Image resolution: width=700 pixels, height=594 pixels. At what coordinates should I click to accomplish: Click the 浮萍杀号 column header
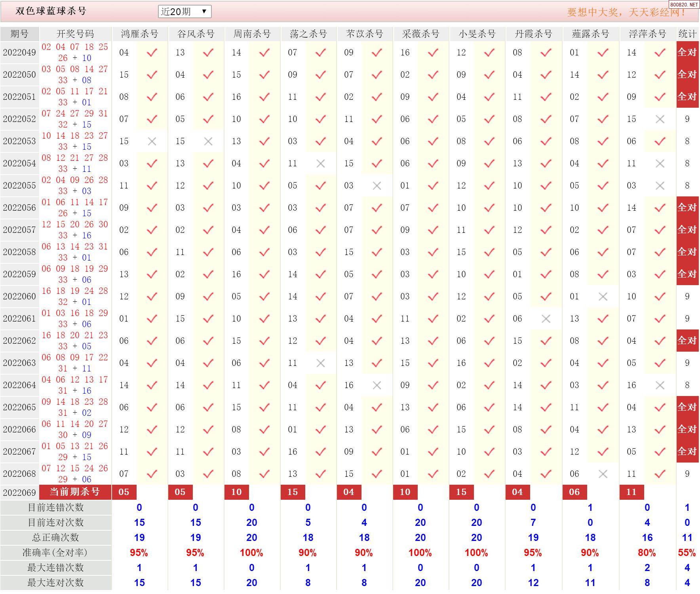coord(647,34)
